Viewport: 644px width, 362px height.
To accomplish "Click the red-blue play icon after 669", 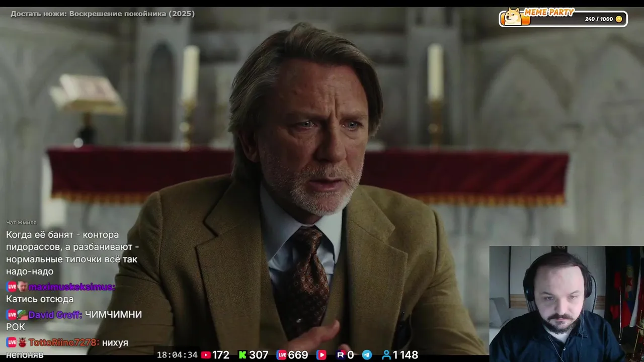I will pyautogui.click(x=321, y=355).
